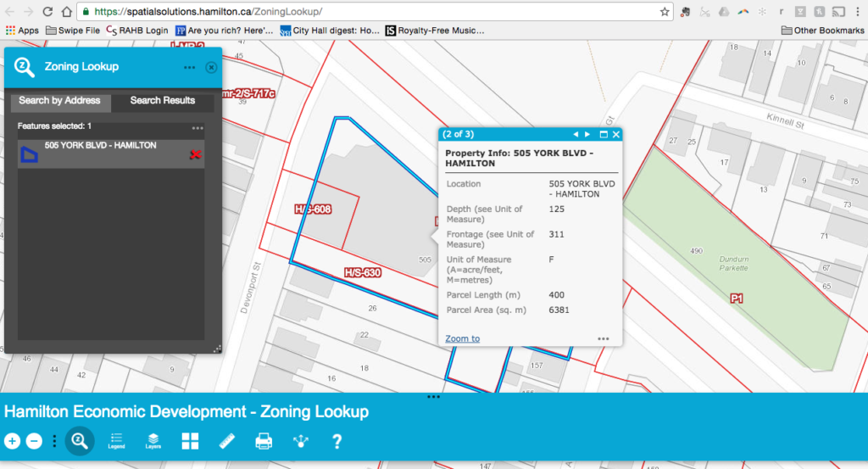
Task: Open the Other Bookmarks folder
Action: pyautogui.click(x=822, y=31)
